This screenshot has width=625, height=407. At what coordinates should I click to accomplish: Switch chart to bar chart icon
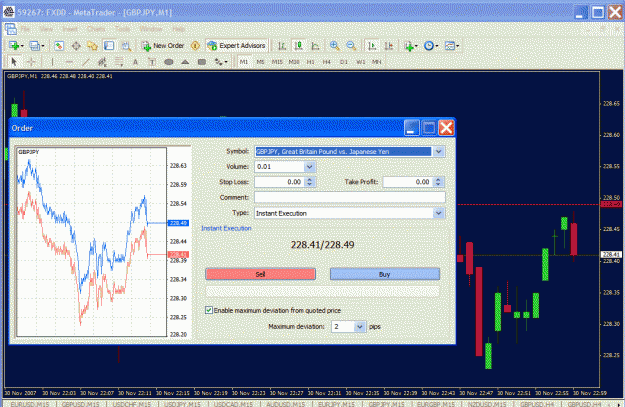click(282, 46)
